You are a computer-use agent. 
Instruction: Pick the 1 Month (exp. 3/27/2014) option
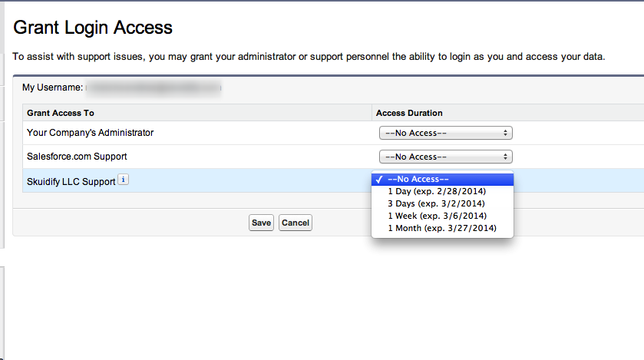point(442,228)
